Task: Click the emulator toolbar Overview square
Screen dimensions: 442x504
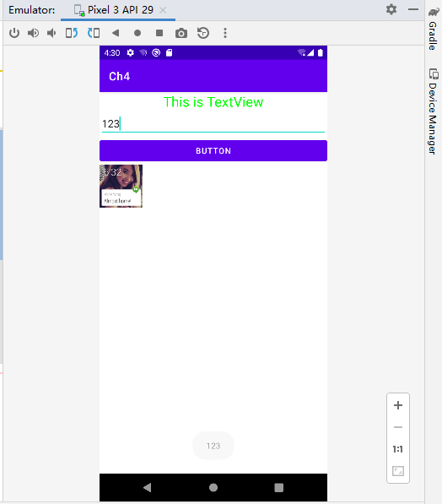Action: click(159, 33)
